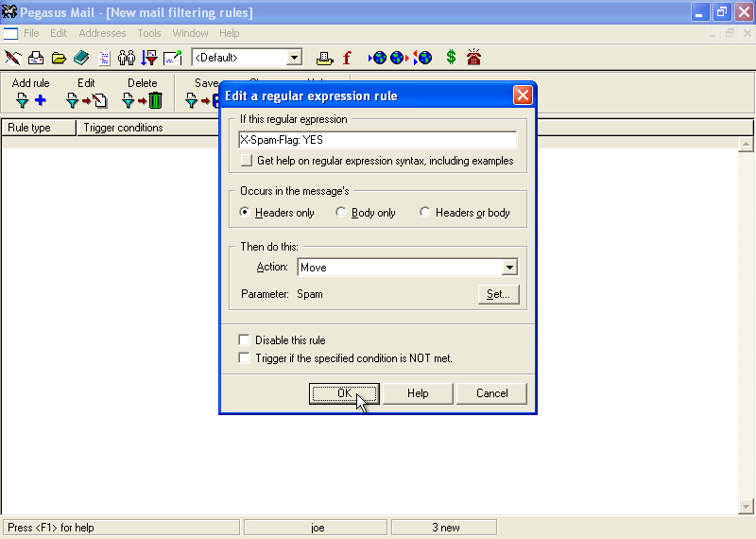Cancel the rule dialog
This screenshot has width=756, height=539.
click(491, 393)
